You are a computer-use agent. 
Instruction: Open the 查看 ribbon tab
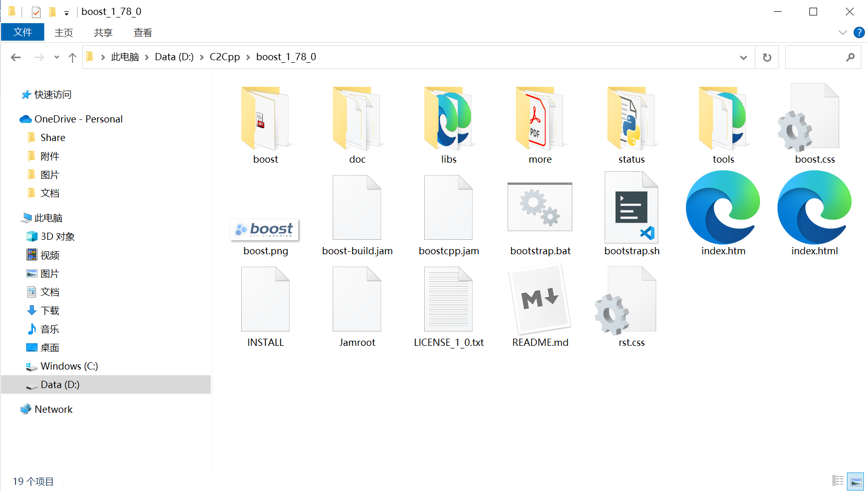pos(142,32)
